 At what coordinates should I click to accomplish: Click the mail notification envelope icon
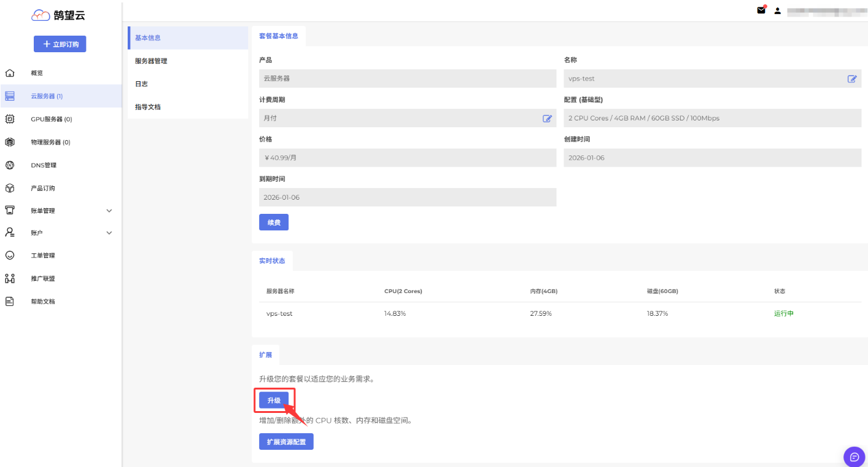[x=761, y=10]
